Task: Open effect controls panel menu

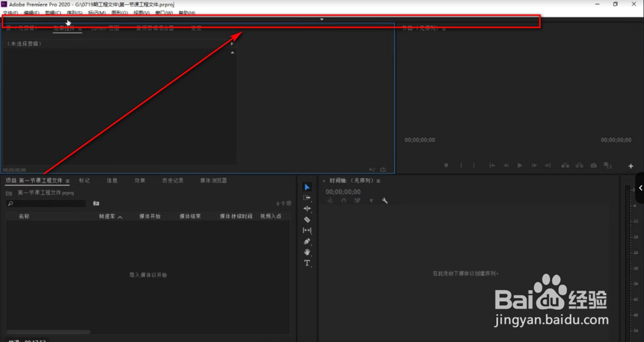Action: (80, 29)
